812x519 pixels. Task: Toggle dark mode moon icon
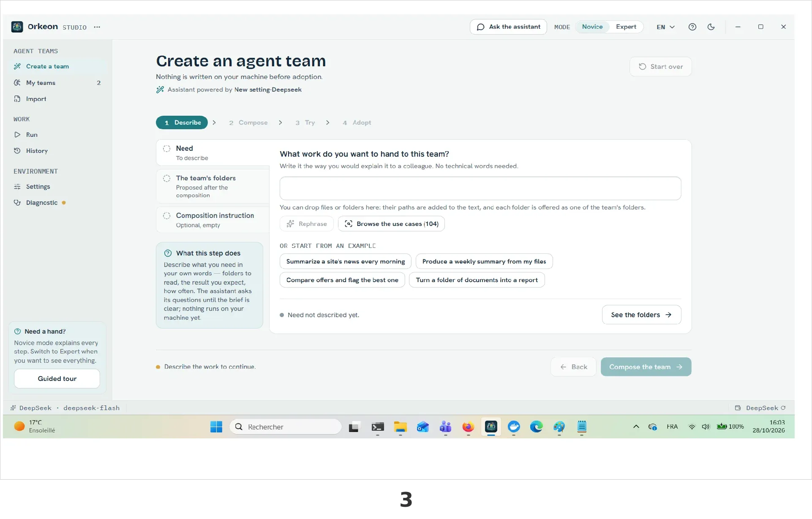coord(711,27)
